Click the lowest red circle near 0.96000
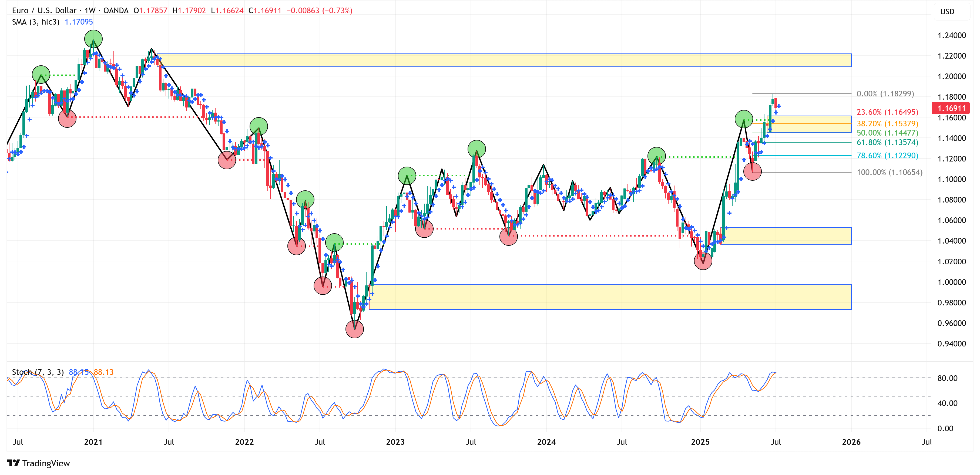 pos(354,329)
